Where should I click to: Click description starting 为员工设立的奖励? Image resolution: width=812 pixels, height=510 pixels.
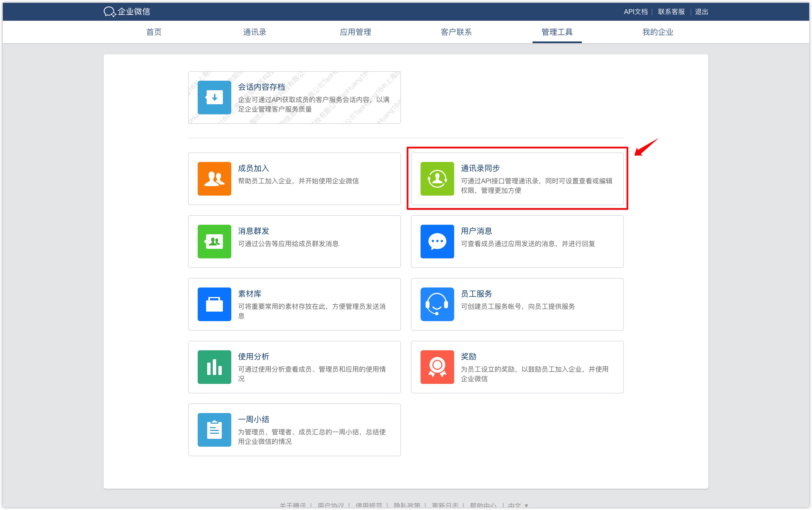534,374
